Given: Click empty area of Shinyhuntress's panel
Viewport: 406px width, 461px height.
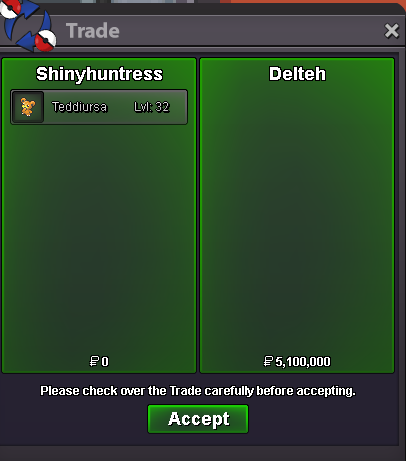Looking at the screenshot, I should tap(99, 240).
